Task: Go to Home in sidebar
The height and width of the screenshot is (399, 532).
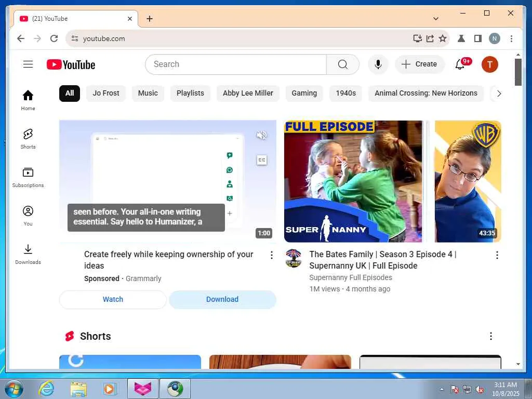Action: (28, 100)
